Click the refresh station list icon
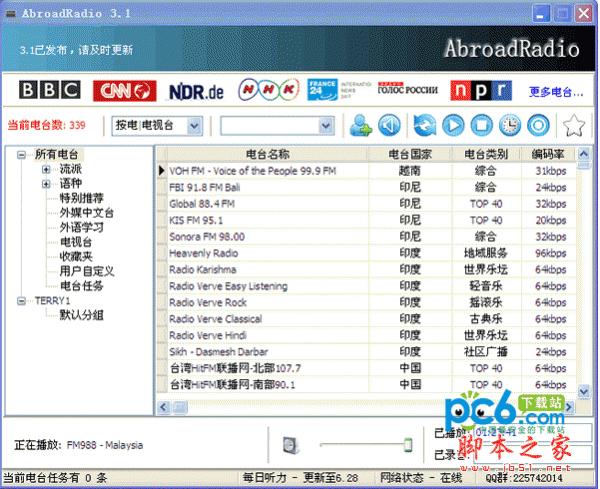 click(425, 125)
